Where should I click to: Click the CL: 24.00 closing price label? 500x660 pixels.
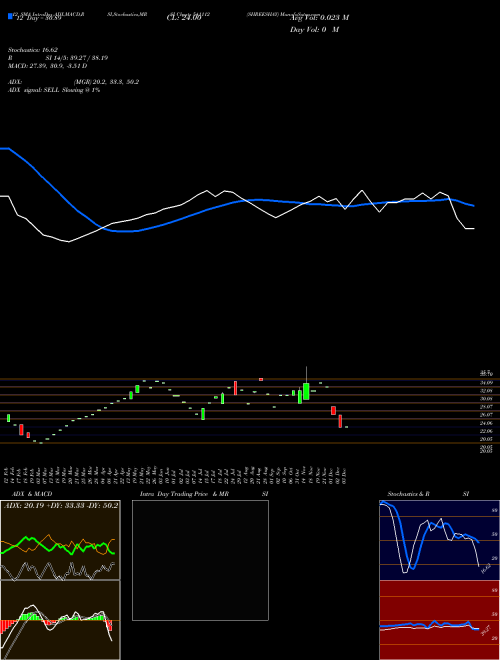point(184,18)
